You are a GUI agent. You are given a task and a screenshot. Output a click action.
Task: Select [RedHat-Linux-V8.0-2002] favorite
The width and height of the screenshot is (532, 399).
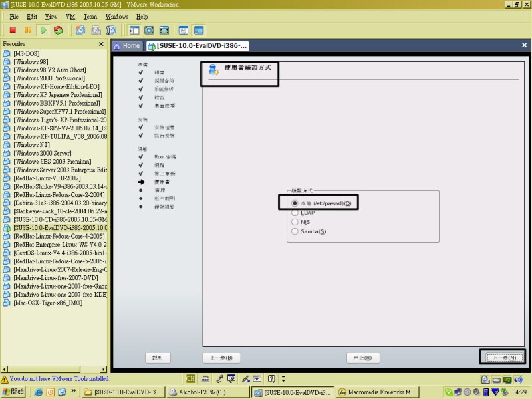(x=47, y=178)
